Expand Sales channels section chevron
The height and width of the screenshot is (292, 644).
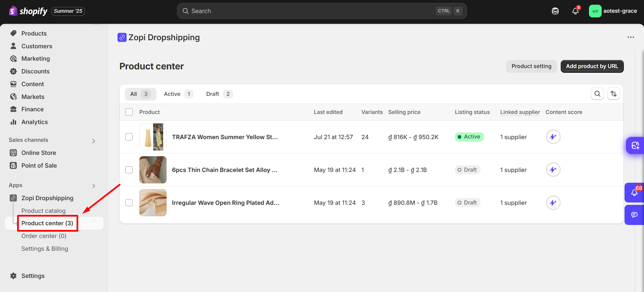[94, 141]
